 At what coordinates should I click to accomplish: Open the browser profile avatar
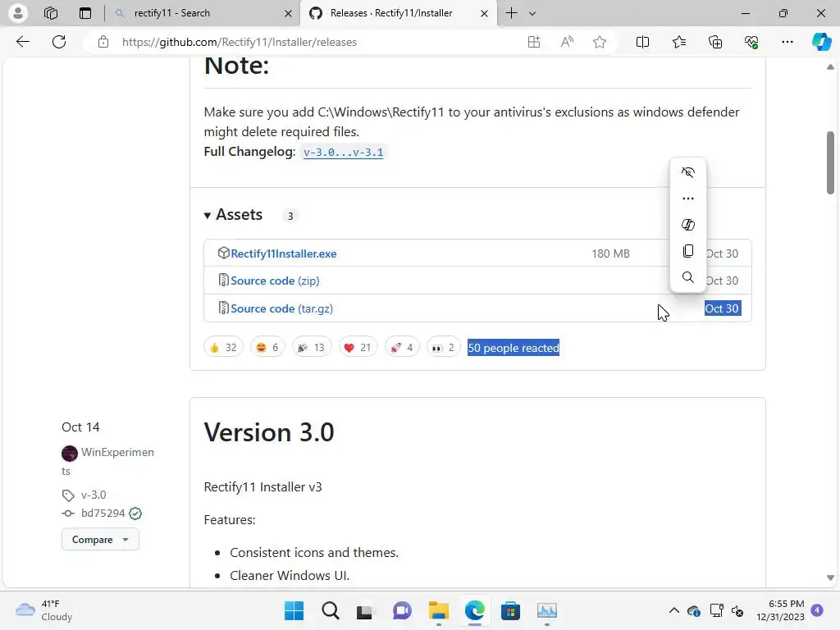(x=18, y=13)
